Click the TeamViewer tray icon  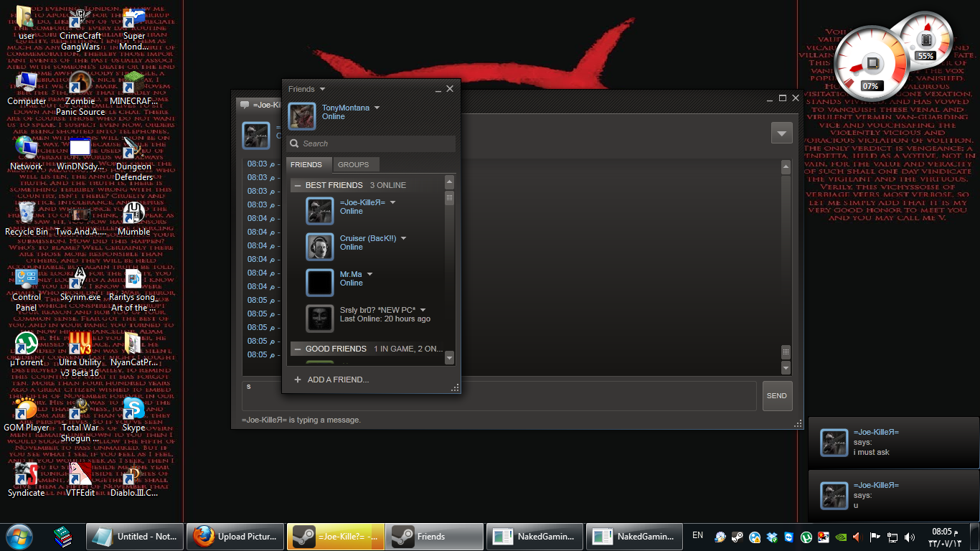tap(789, 537)
